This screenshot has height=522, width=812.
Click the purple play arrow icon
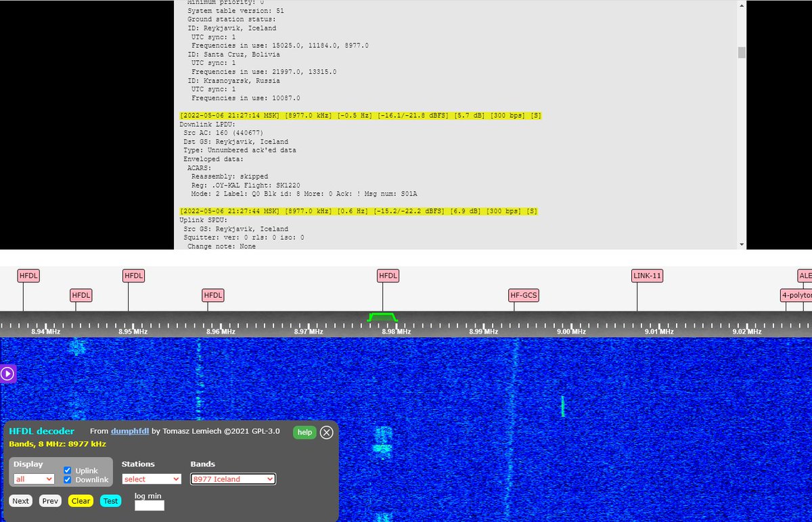[7, 373]
